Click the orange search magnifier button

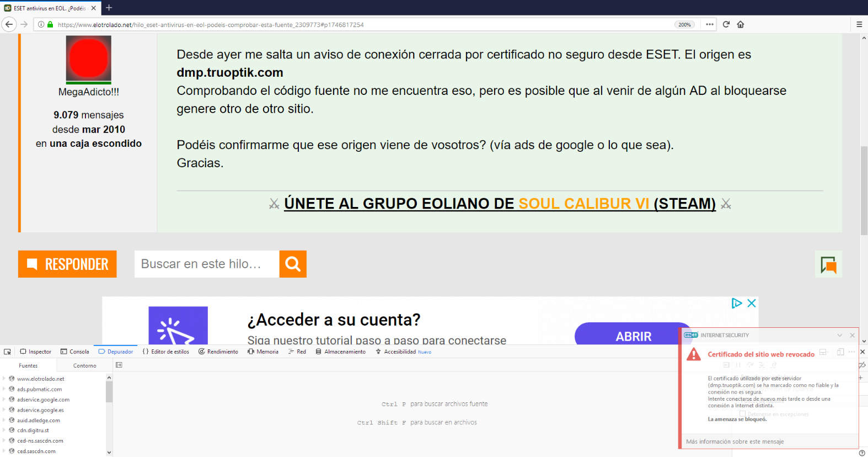click(x=293, y=264)
